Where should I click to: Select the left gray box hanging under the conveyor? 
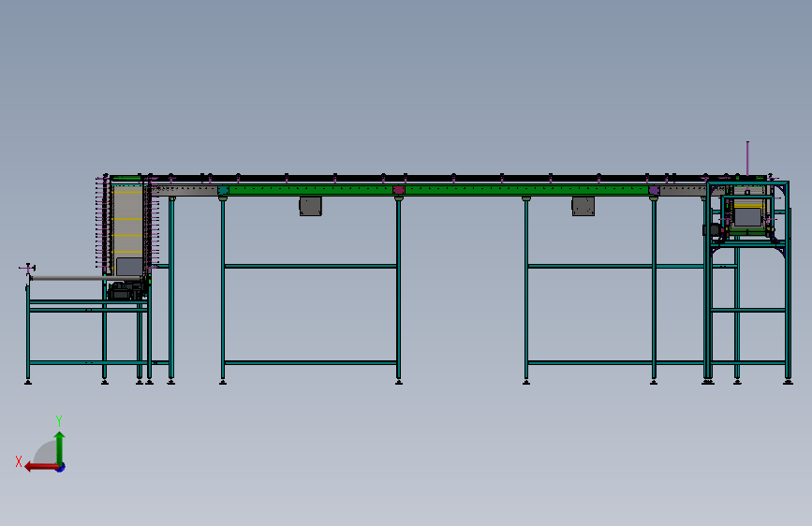pyautogui.click(x=310, y=206)
